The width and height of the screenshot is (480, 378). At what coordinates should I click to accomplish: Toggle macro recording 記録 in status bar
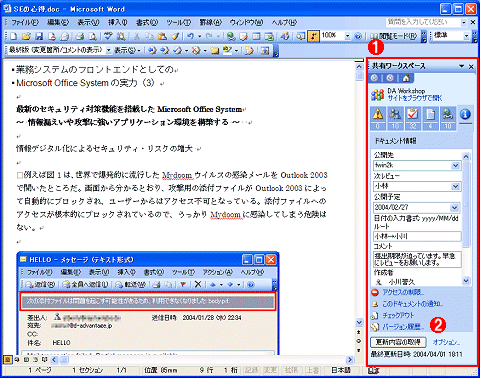tap(251, 370)
